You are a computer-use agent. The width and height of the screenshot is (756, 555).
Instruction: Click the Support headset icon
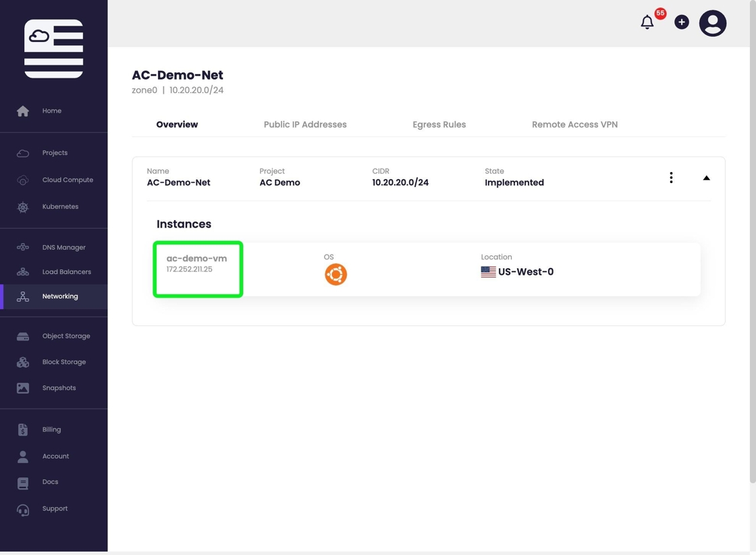tap(23, 509)
